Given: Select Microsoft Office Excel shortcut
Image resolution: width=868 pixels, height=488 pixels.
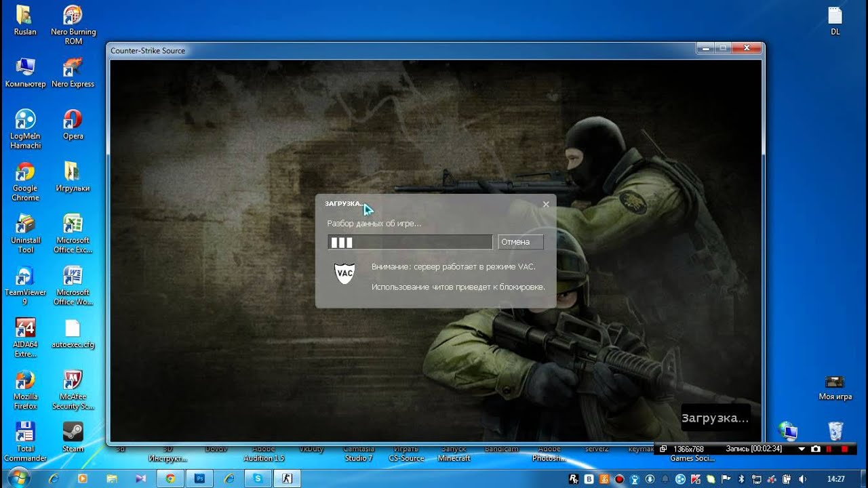Looking at the screenshot, I should coord(73,233).
